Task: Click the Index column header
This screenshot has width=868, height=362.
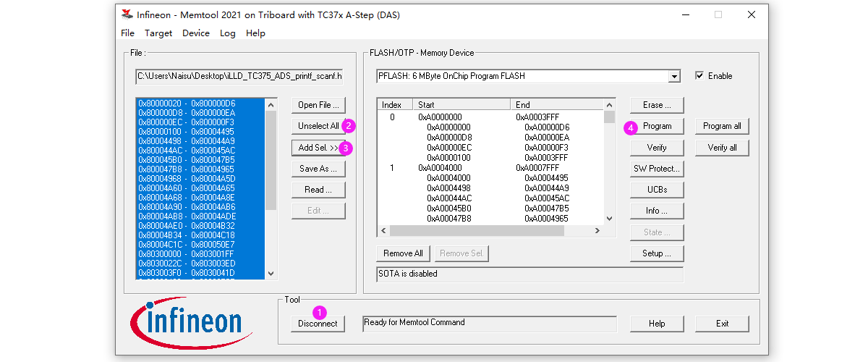Action: click(395, 105)
